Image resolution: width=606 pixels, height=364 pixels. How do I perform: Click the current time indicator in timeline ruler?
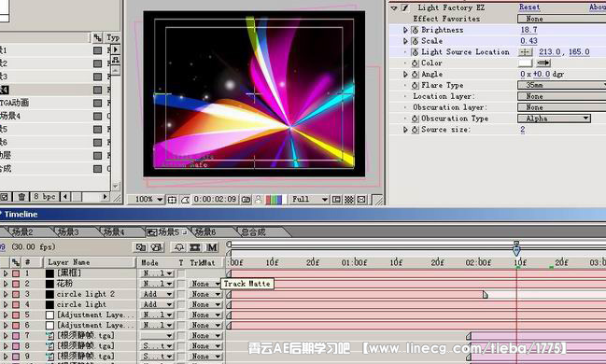(516, 249)
